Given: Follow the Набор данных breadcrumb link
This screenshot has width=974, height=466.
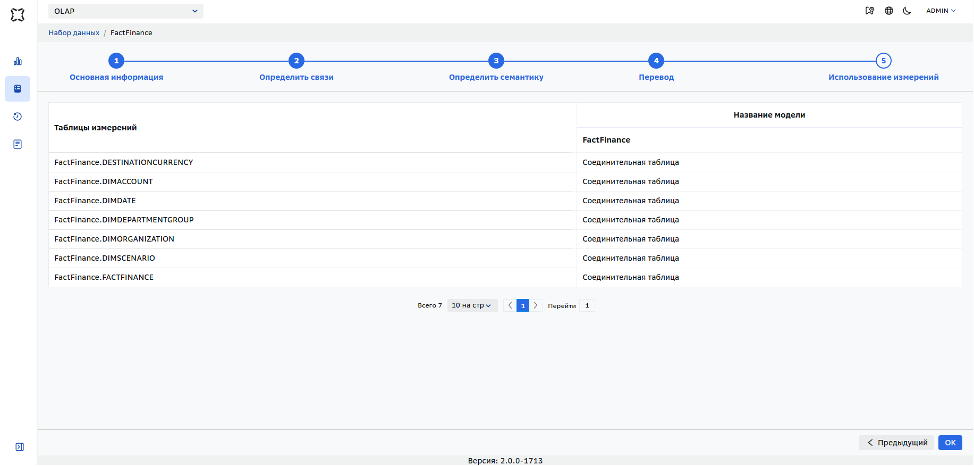Looking at the screenshot, I should pyautogui.click(x=74, y=32).
